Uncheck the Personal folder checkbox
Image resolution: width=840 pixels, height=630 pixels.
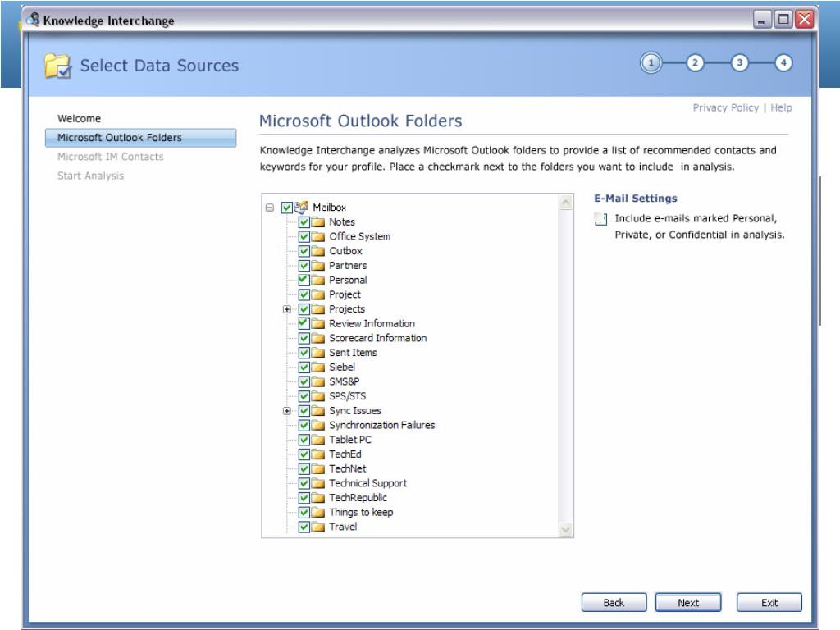pyautogui.click(x=304, y=280)
